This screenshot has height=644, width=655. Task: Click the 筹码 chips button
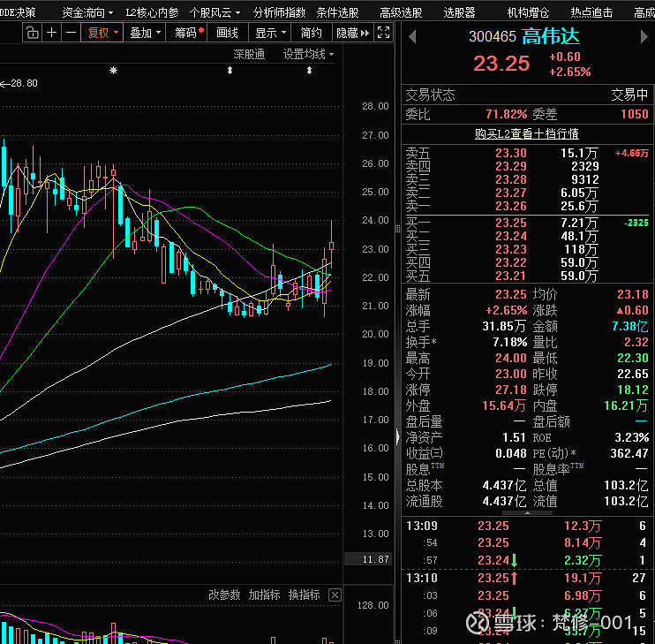(x=187, y=33)
